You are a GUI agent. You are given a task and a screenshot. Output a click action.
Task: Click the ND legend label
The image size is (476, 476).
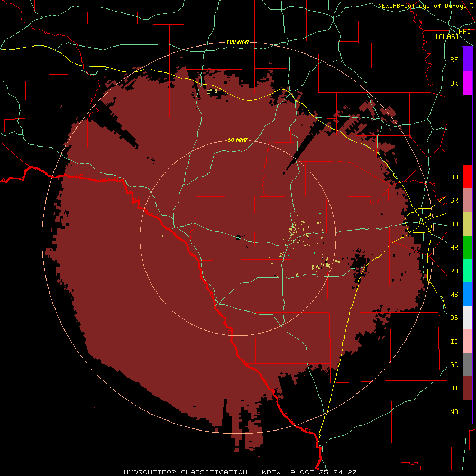tap(454, 412)
